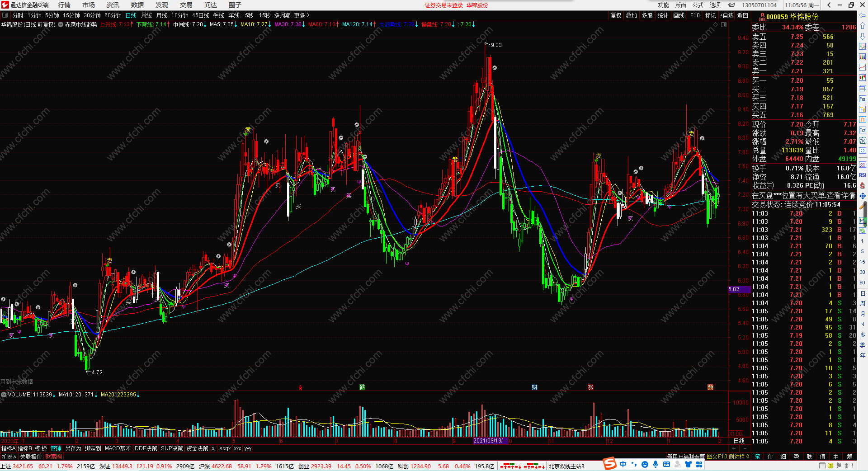
Task: Click the 另存为 save as button
Action: (73, 448)
